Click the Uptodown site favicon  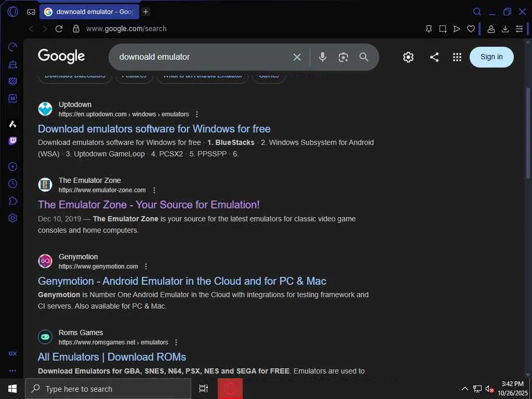pyautogui.click(x=45, y=109)
